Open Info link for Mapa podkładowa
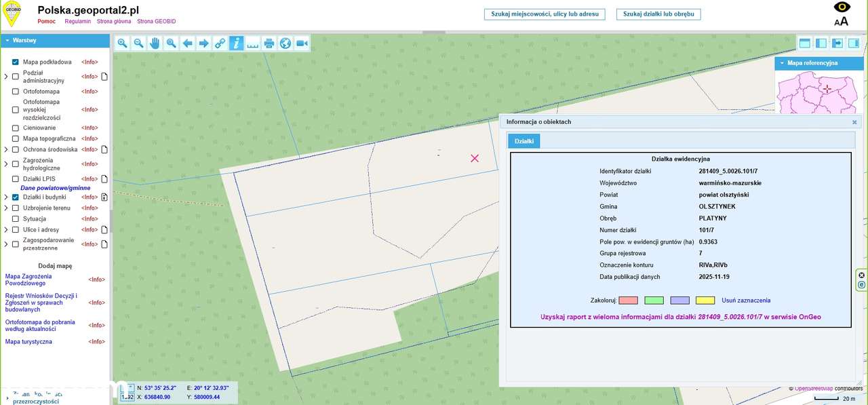Image resolution: width=868 pixels, height=405 pixels. click(90, 62)
